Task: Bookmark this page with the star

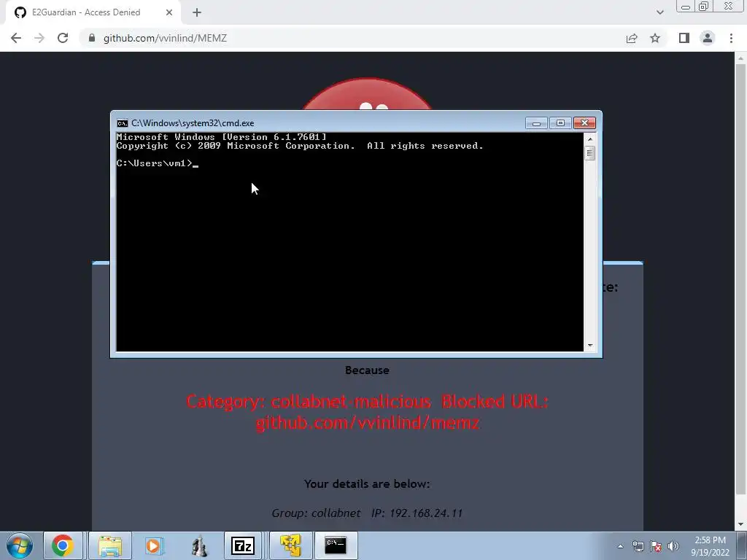Action: click(x=655, y=38)
